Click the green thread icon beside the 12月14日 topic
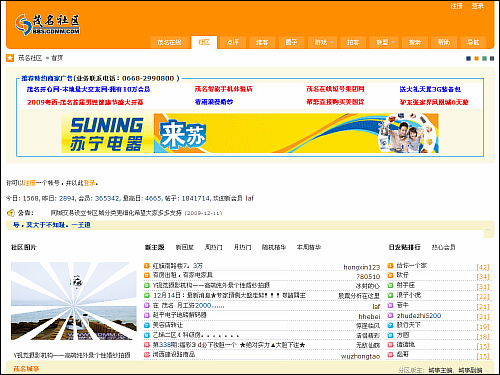 click(147, 295)
